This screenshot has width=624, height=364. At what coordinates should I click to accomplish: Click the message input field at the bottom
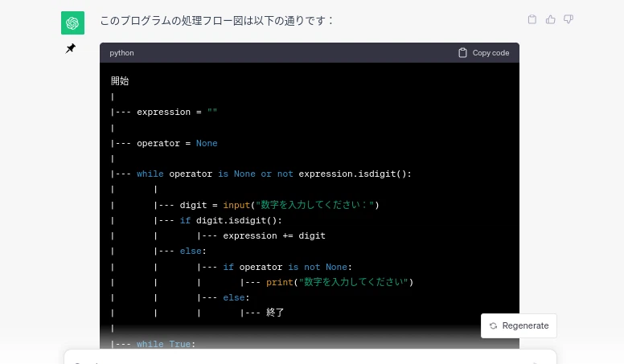(310, 358)
